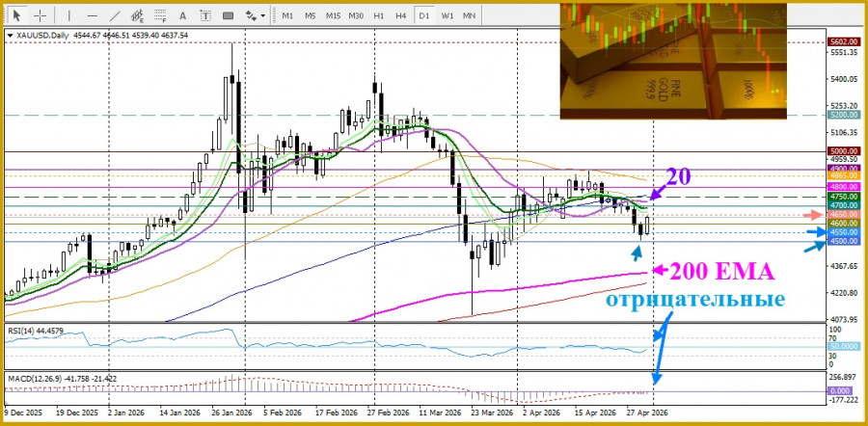
Task: Click the 26 Jan 2026 date label
Action: pyautogui.click(x=231, y=413)
